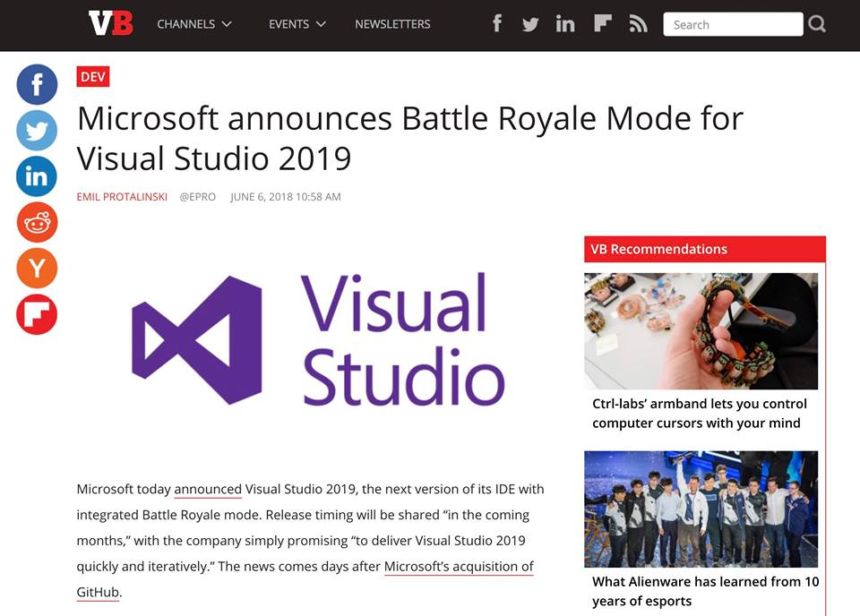The height and width of the screenshot is (616, 860).
Task: Click the VB logo in header
Action: [x=110, y=24]
